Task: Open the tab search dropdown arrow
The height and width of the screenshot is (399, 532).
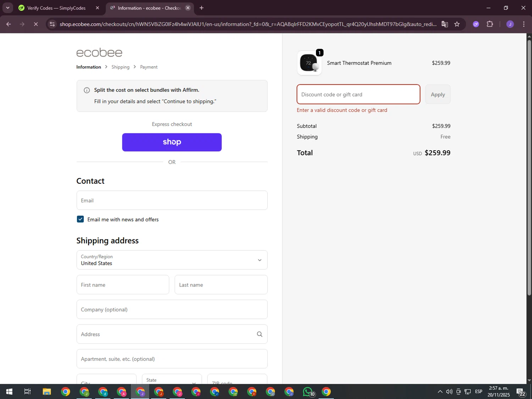Action: click(7, 8)
